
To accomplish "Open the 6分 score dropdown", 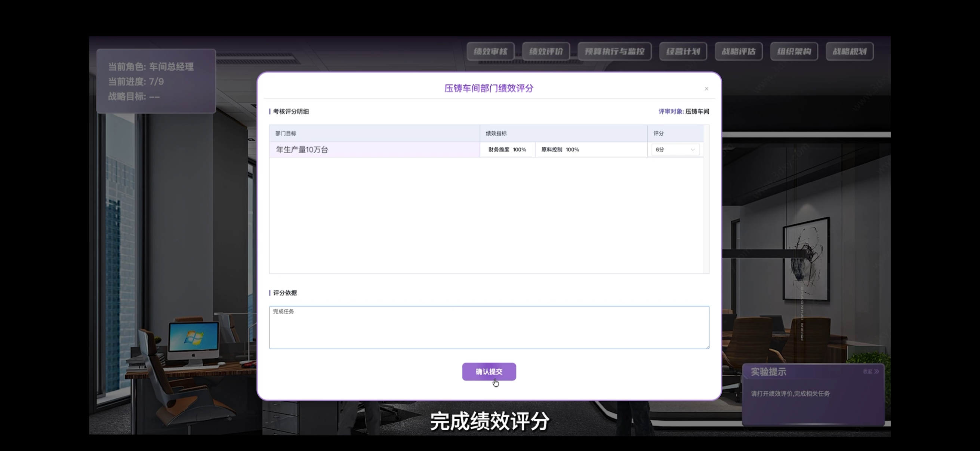I will click(675, 150).
